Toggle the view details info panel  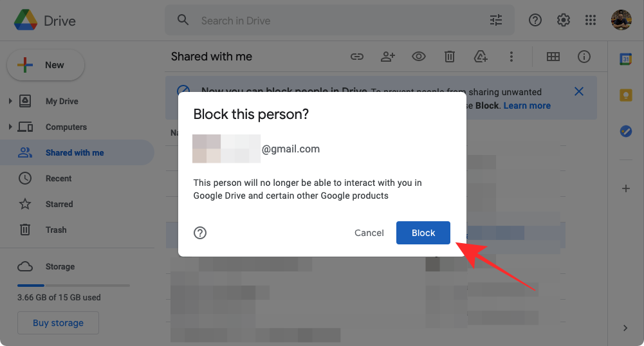(584, 57)
